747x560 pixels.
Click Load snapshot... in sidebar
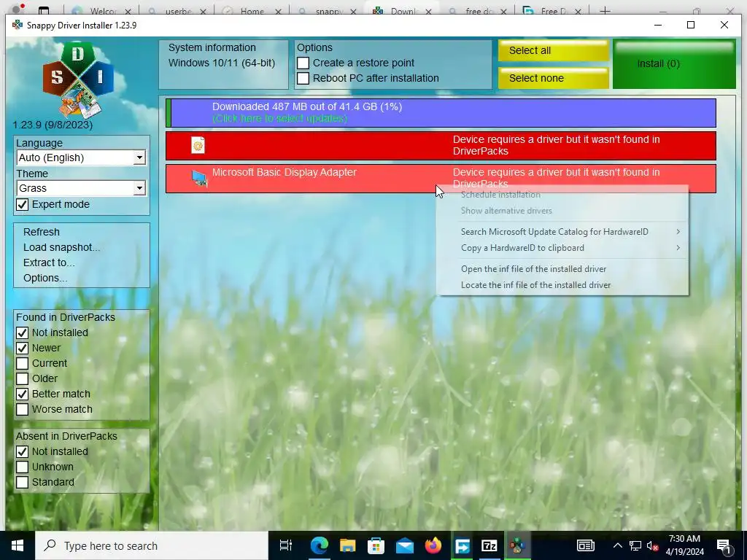tap(61, 247)
